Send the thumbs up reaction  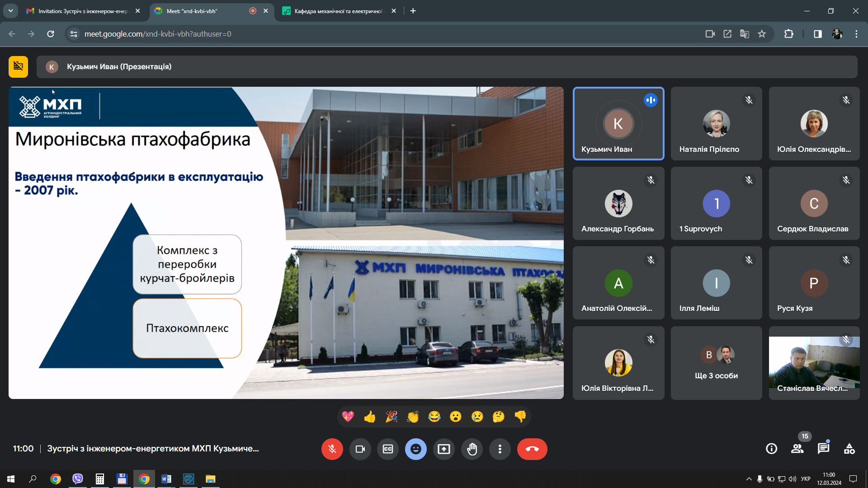point(370,417)
